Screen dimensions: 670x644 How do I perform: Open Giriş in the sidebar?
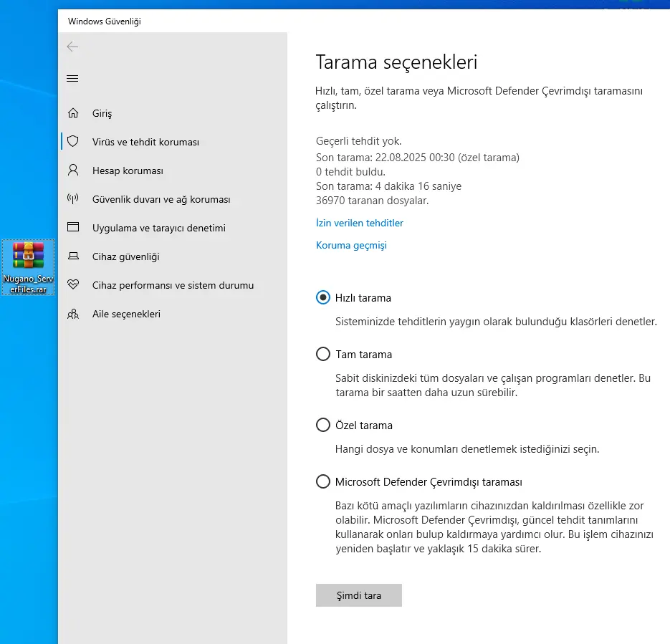[174, 113]
